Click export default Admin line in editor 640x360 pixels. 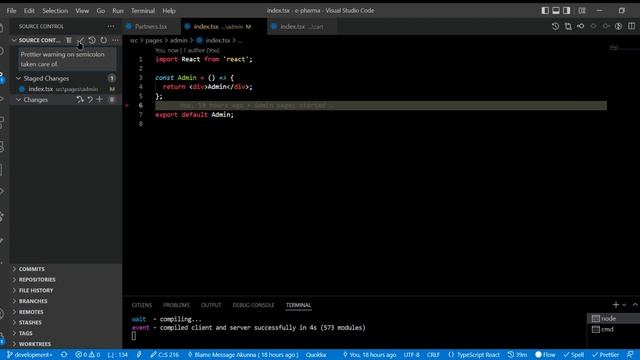click(x=194, y=115)
